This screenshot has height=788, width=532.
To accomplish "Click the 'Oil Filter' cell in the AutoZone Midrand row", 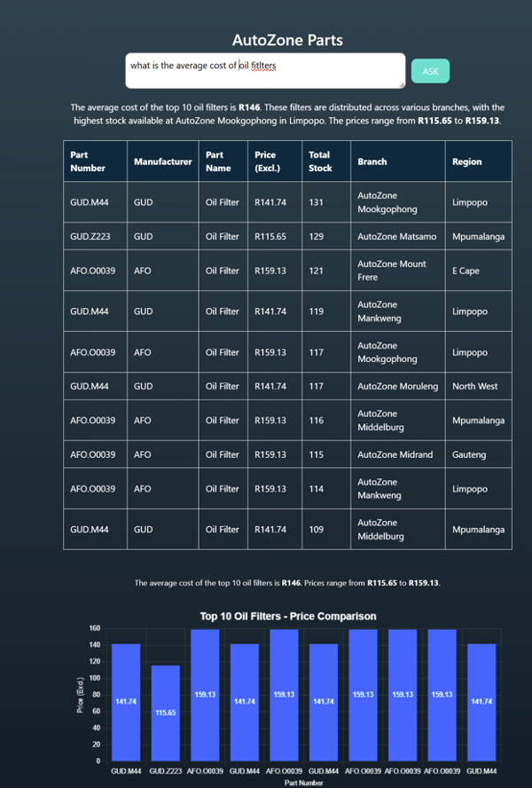I will point(223,454).
